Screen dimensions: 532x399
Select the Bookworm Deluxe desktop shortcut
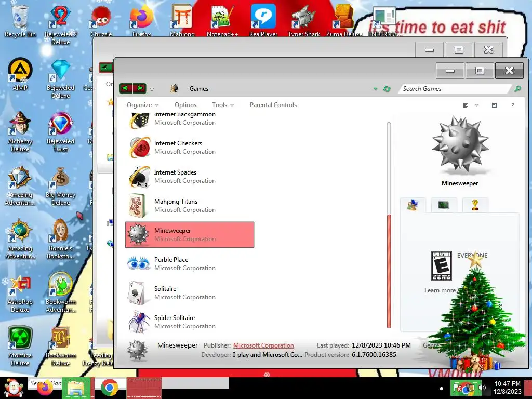60,346
